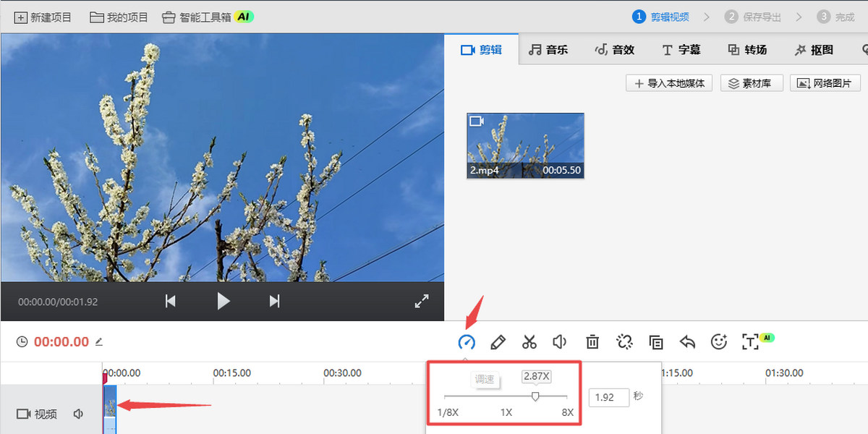Edit the current timecode with the small pencil icon

99,341
